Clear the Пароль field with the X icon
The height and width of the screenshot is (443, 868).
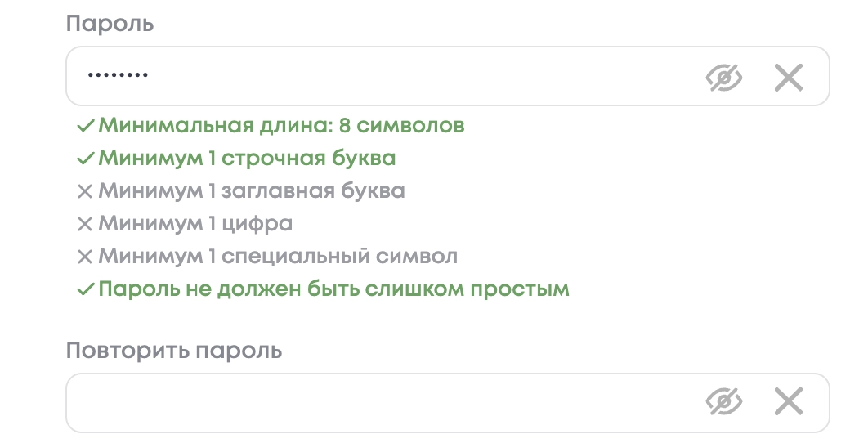[x=789, y=78]
